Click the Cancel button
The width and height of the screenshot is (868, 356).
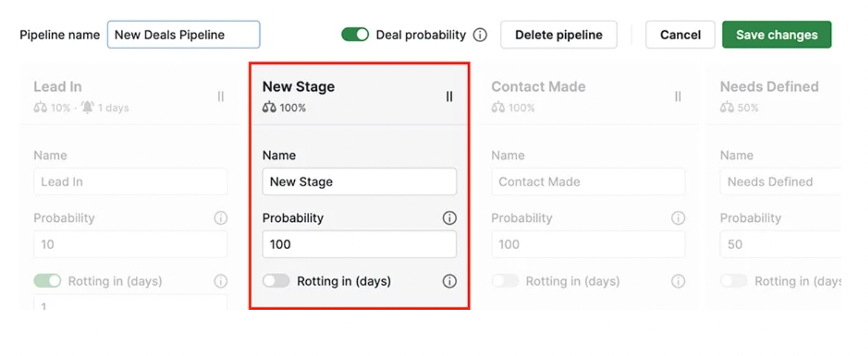click(x=680, y=35)
